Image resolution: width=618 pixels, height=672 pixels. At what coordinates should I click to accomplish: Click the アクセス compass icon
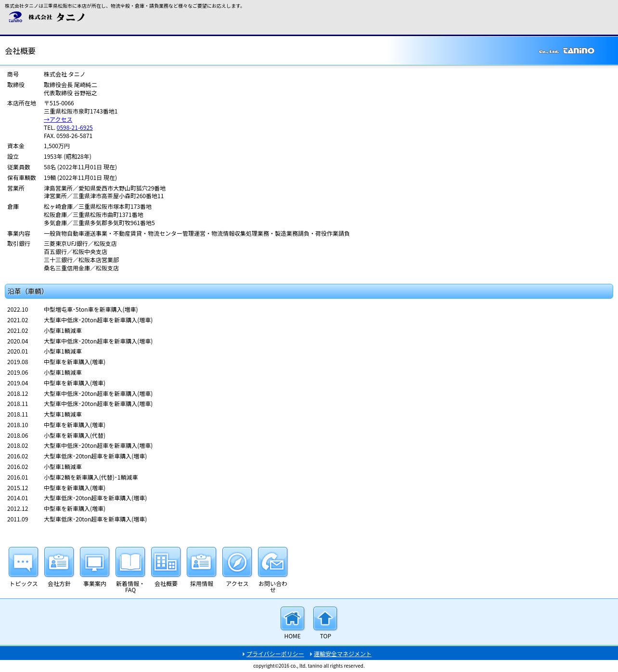coord(237,561)
